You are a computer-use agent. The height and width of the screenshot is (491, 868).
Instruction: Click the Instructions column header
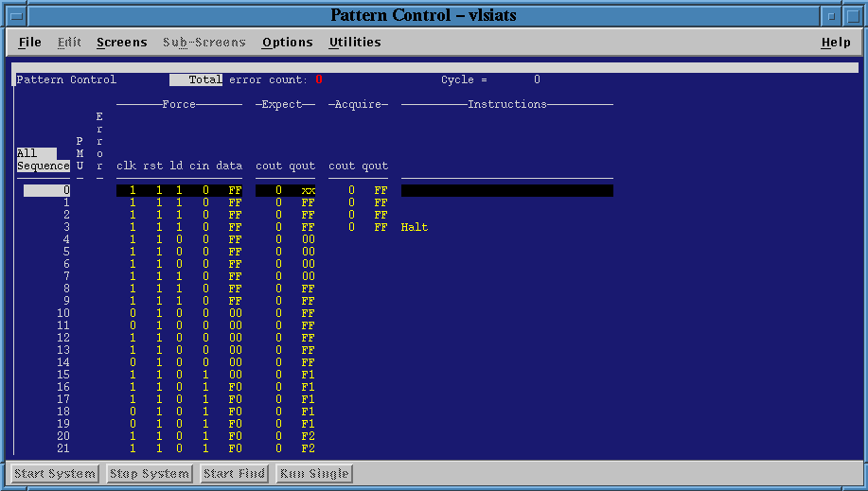click(x=507, y=104)
